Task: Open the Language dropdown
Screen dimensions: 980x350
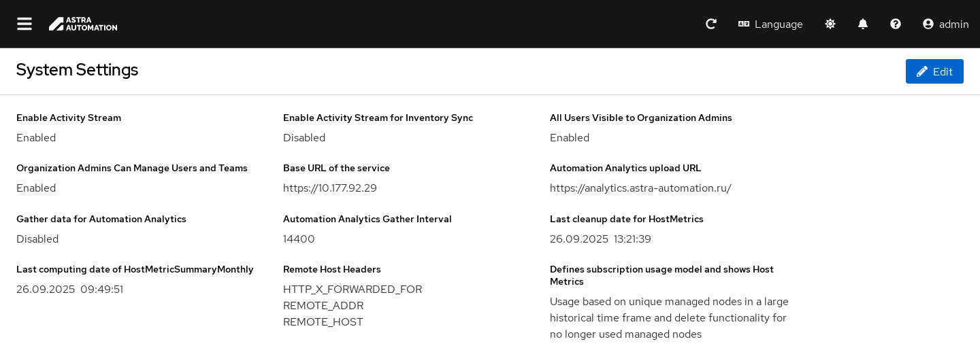Action: 770,24
